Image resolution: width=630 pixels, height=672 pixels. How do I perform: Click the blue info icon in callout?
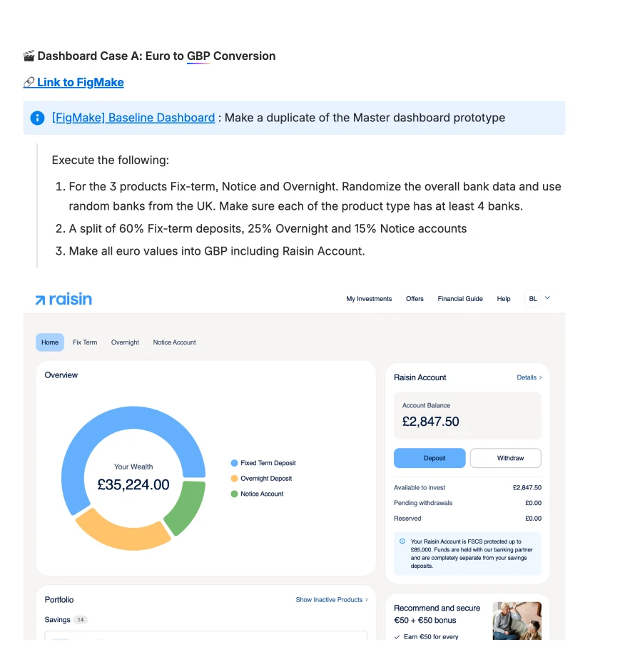37,118
